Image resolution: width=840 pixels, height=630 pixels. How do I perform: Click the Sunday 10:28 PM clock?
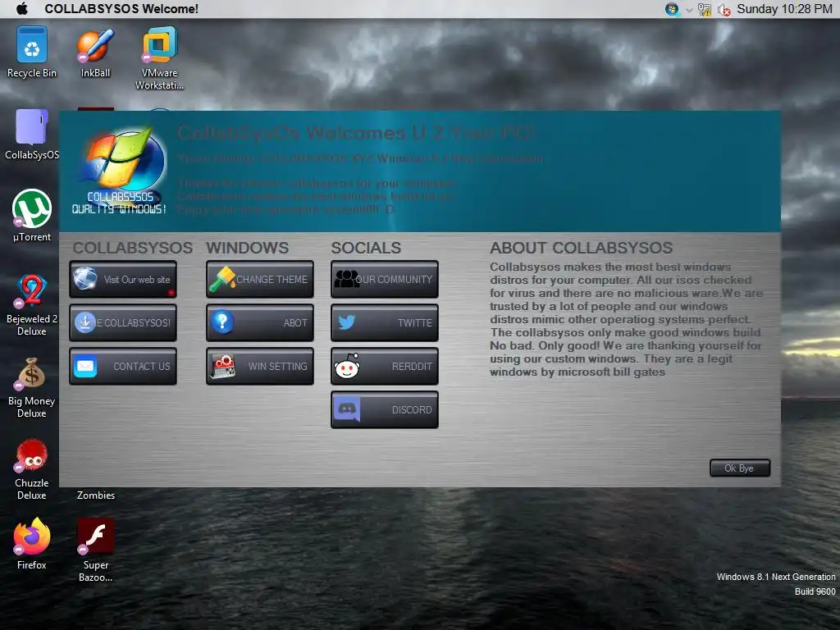[784, 9]
